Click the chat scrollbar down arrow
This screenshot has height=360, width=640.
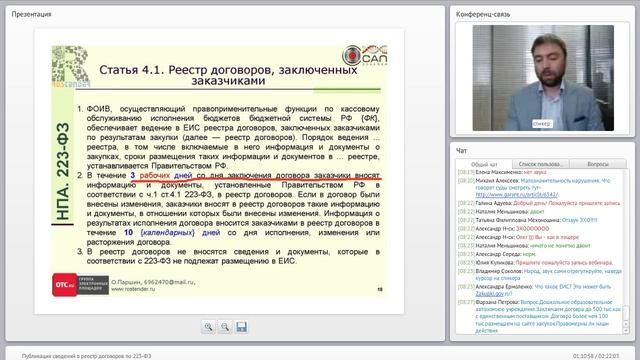point(626,329)
